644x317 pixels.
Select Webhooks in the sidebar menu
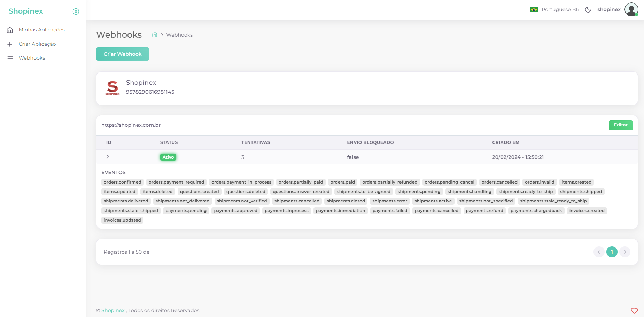[32, 58]
